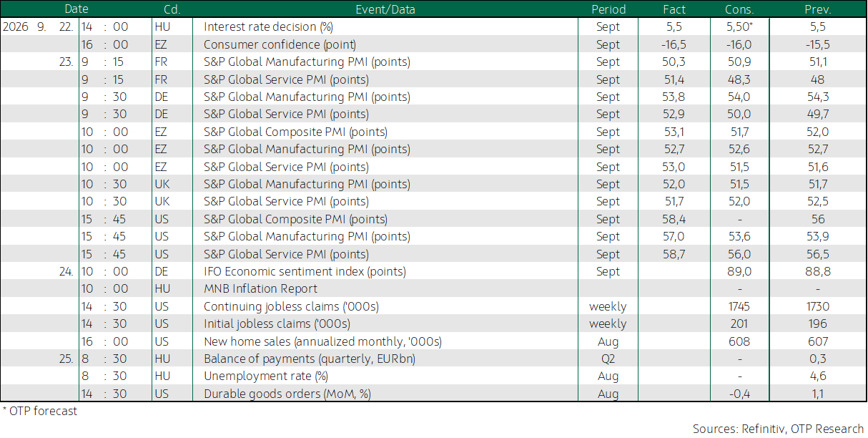
Task: Select the Continuing jobless claims row
Action: tap(433, 306)
